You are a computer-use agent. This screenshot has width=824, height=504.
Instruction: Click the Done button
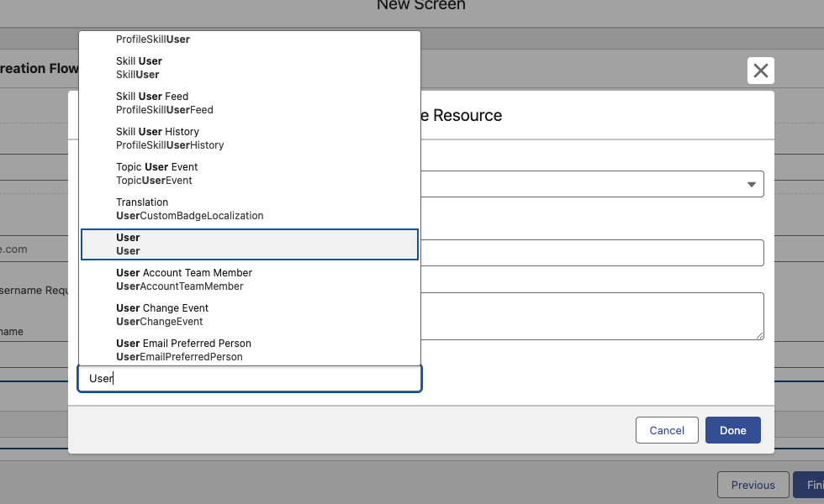732,430
